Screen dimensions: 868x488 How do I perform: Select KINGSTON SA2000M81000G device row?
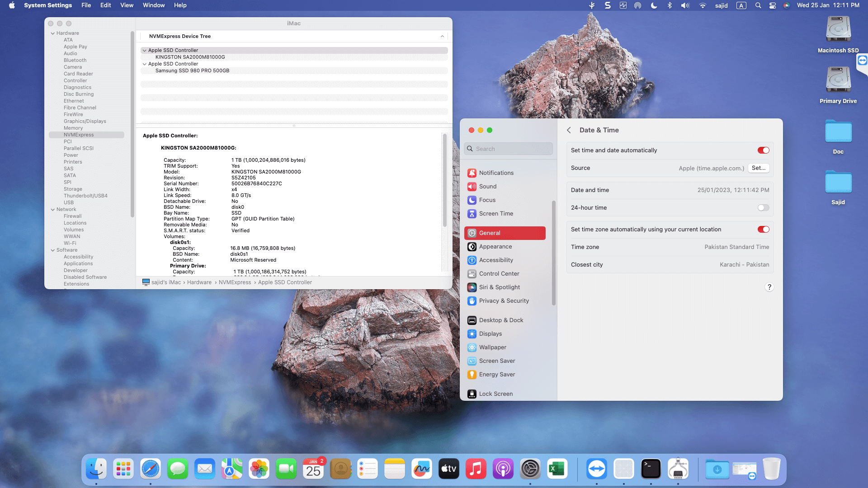pyautogui.click(x=294, y=57)
